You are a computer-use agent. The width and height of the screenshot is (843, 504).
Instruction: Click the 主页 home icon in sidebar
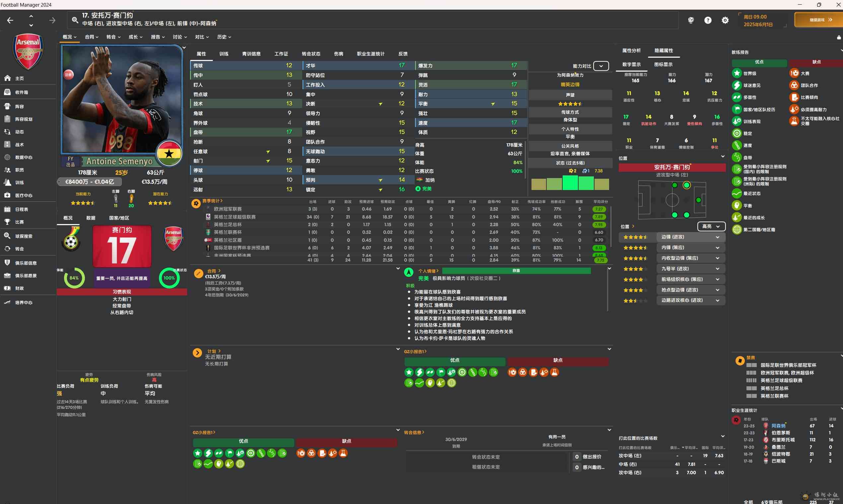point(8,78)
